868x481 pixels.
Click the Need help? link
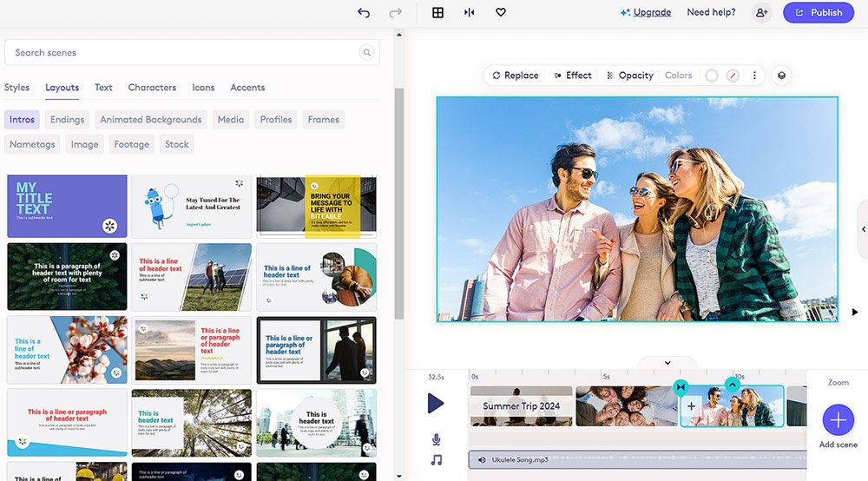(712, 12)
